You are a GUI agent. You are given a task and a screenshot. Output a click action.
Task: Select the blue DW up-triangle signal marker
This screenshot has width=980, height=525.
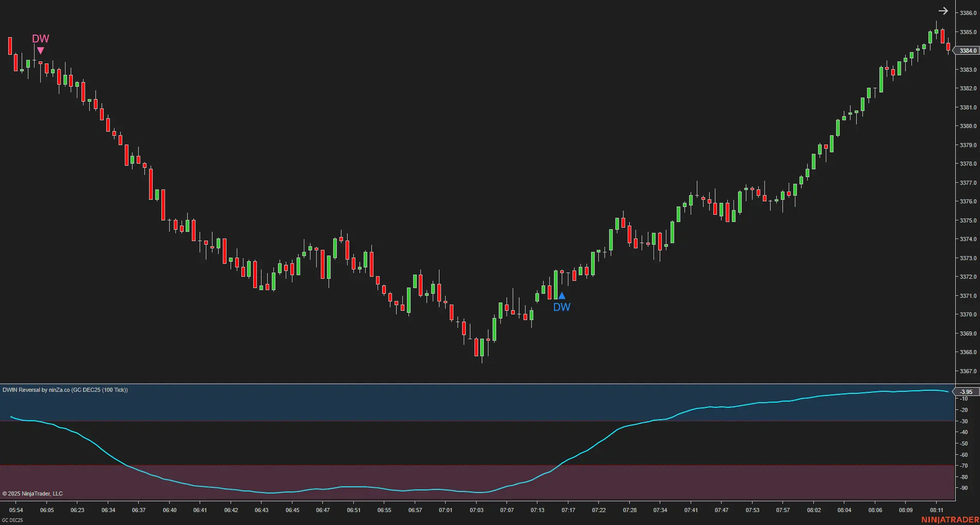[562, 296]
